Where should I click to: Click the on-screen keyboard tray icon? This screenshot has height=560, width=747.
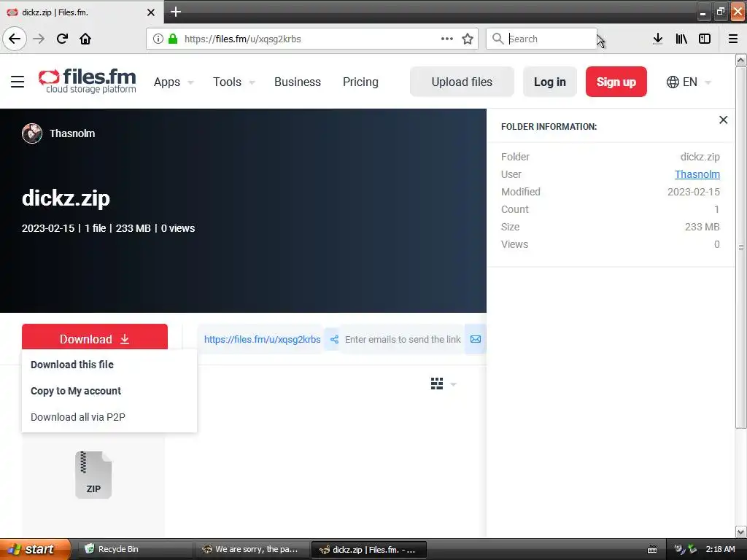(652, 550)
